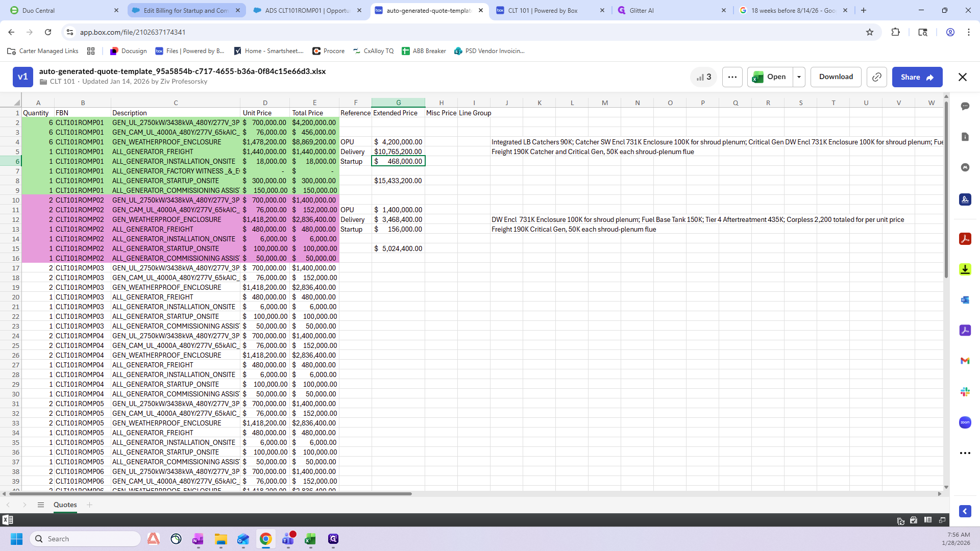
Task: Click the Download button
Action: [x=836, y=77]
